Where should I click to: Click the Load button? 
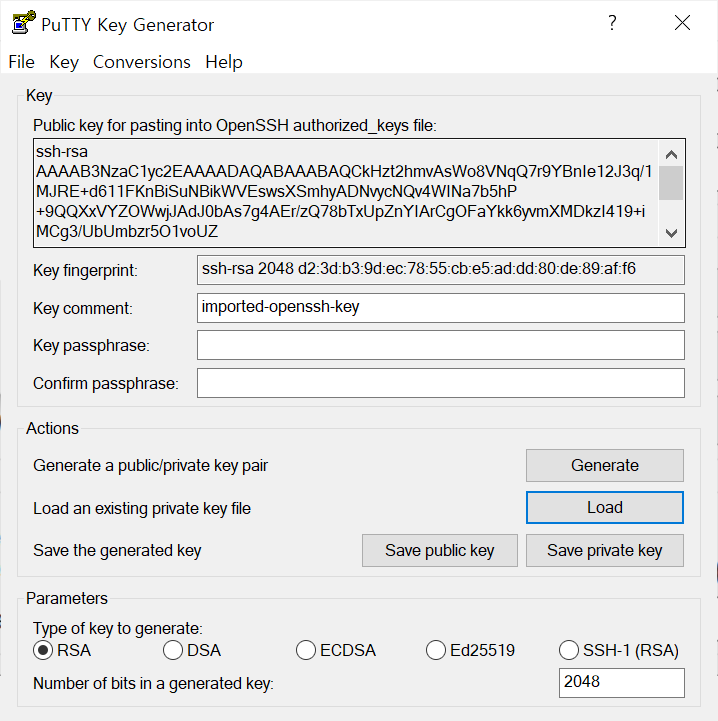[x=604, y=508]
